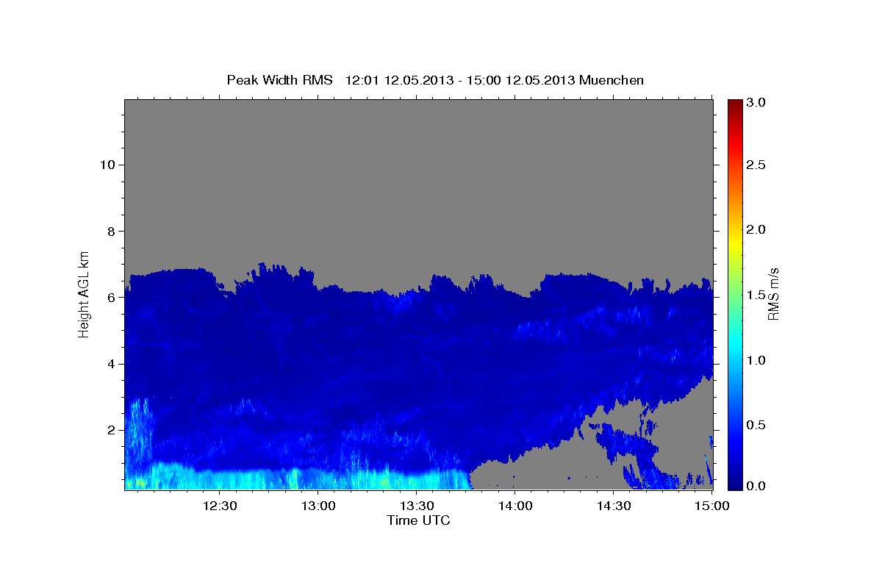The image size is (882, 588).
Task: Click the '14:00' time axis label
Action: coord(514,505)
